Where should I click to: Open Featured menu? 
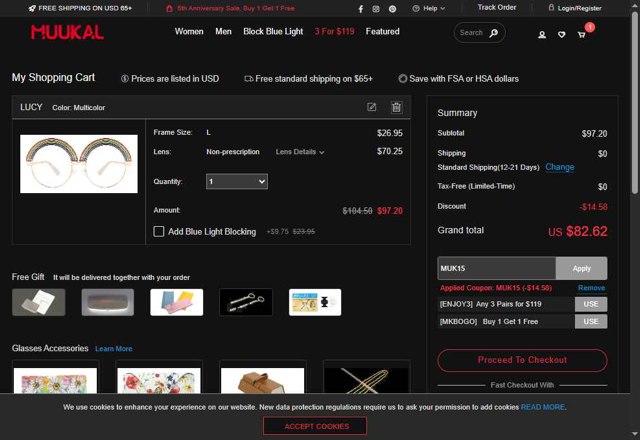(382, 31)
